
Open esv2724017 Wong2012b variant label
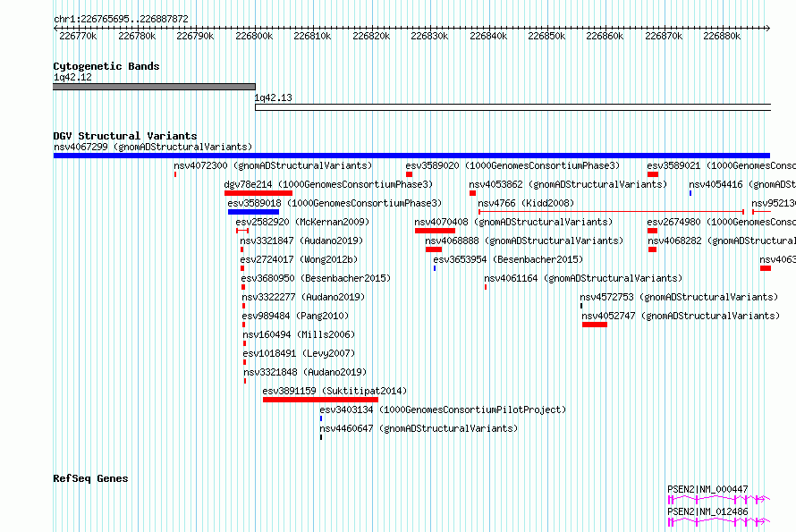tap(299, 259)
